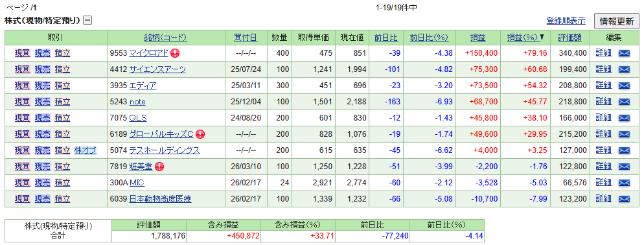
Task: Click 積立 in the note row
Action: (x=62, y=102)
